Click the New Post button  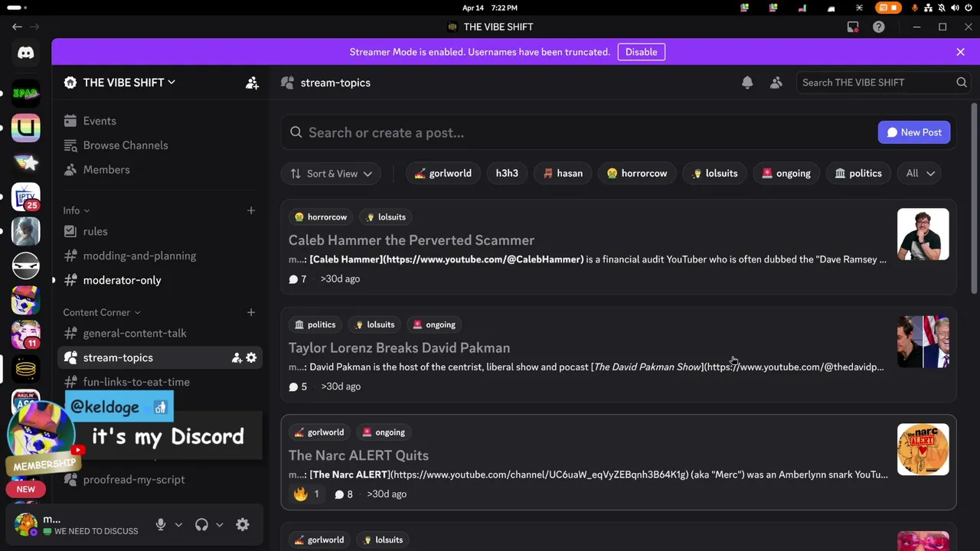[x=914, y=132]
